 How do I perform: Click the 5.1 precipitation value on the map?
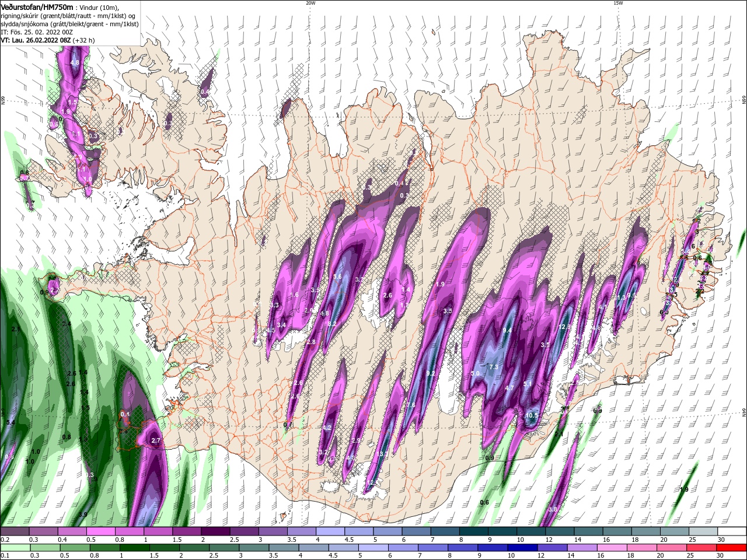point(528,384)
